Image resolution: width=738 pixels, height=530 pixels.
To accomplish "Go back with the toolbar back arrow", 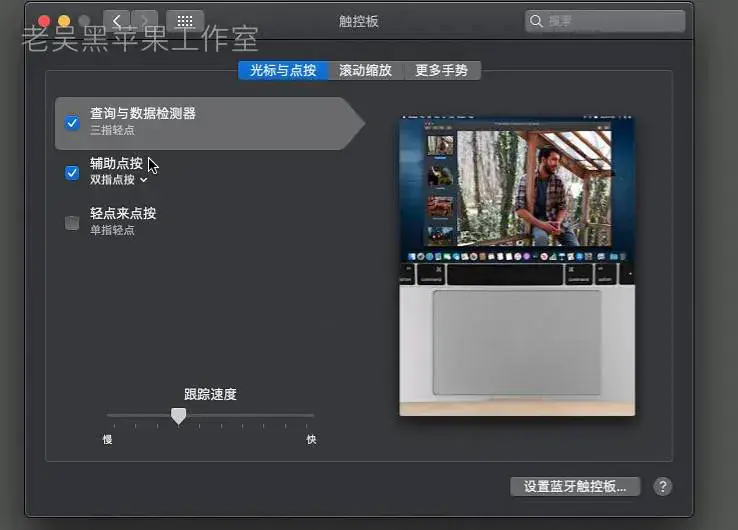I will [x=117, y=21].
